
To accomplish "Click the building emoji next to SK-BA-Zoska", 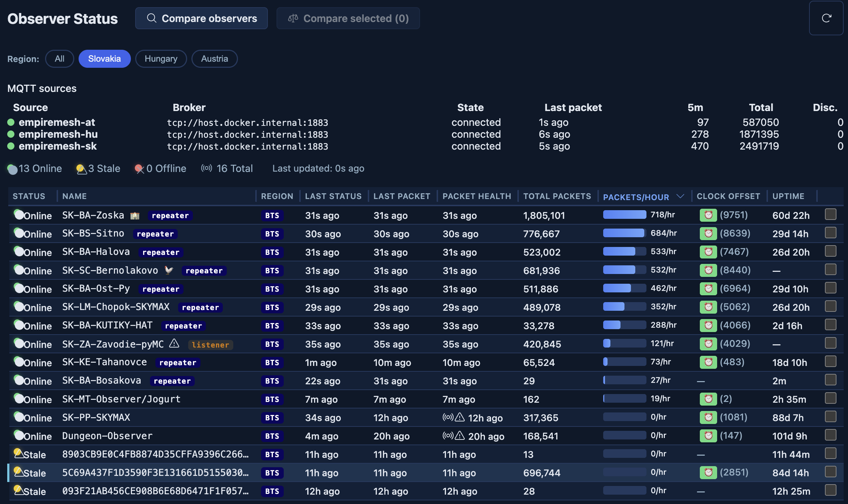I will point(135,216).
